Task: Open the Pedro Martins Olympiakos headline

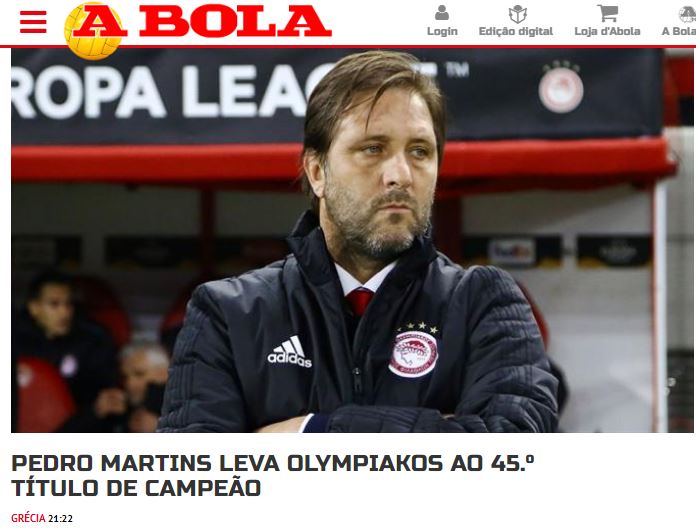Action: (272, 476)
